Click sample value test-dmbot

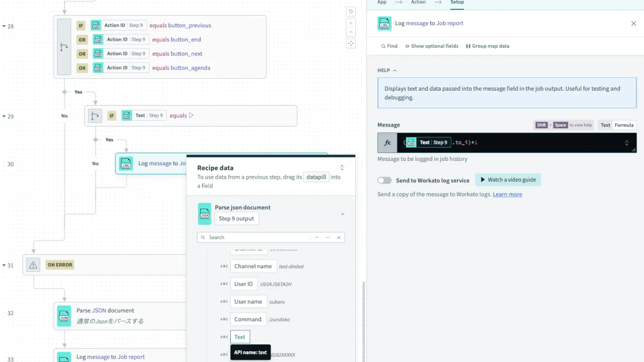(291, 267)
